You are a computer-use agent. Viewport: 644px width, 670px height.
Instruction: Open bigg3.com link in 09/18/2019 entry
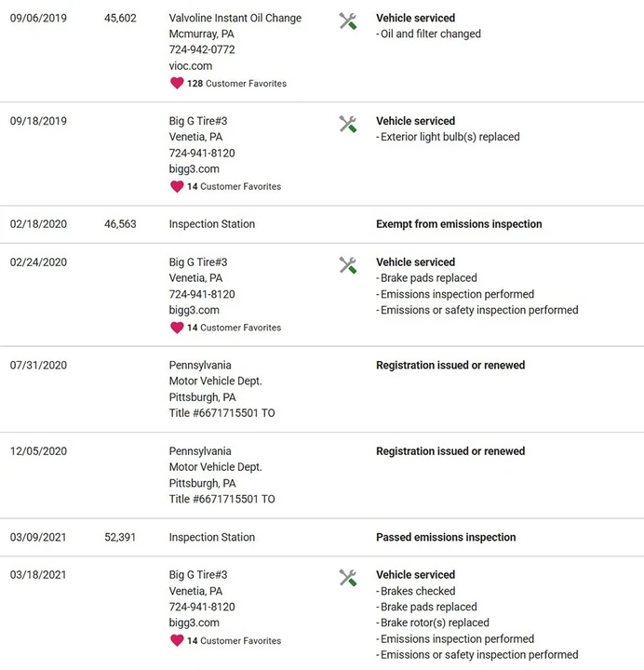point(194,169)
